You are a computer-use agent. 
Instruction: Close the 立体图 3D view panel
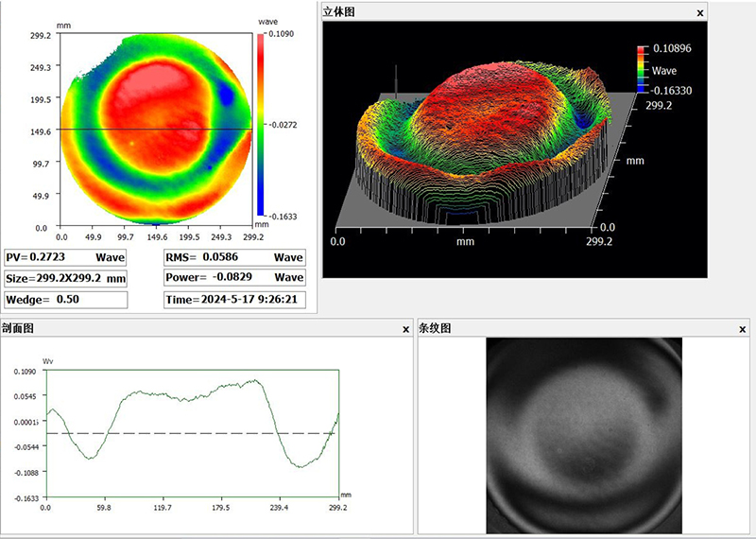coord(699,12)
